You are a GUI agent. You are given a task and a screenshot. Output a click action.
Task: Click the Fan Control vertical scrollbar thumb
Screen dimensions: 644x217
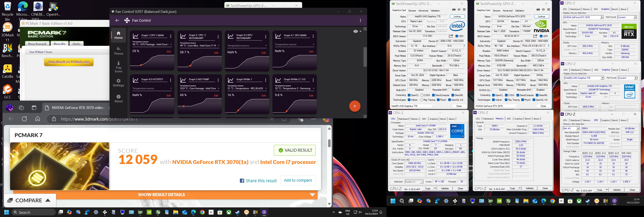[365, 57]
